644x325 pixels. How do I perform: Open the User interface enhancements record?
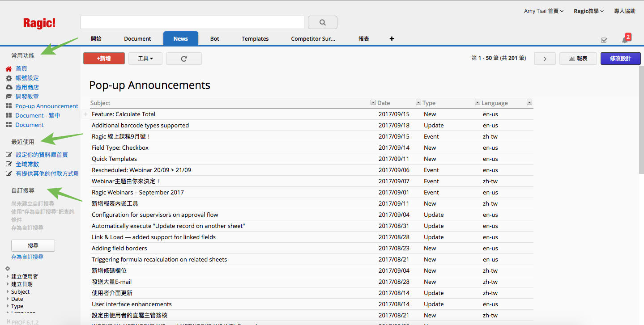132,304
